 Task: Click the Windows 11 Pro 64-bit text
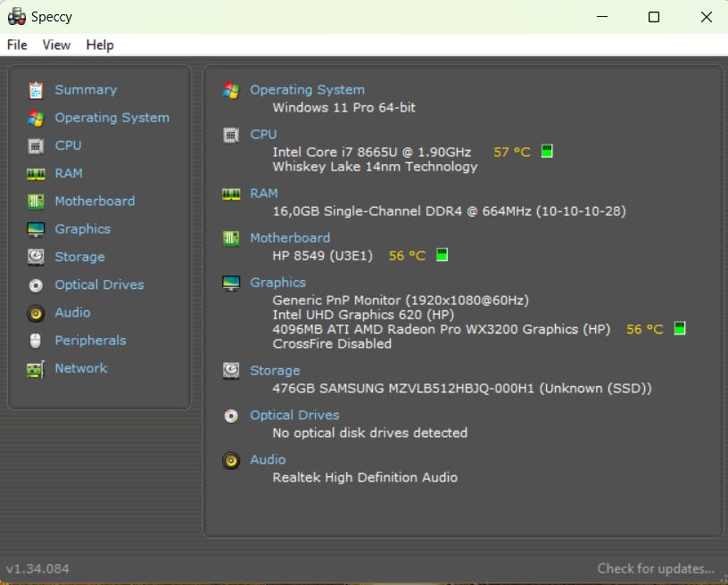(x=344, y=107)
